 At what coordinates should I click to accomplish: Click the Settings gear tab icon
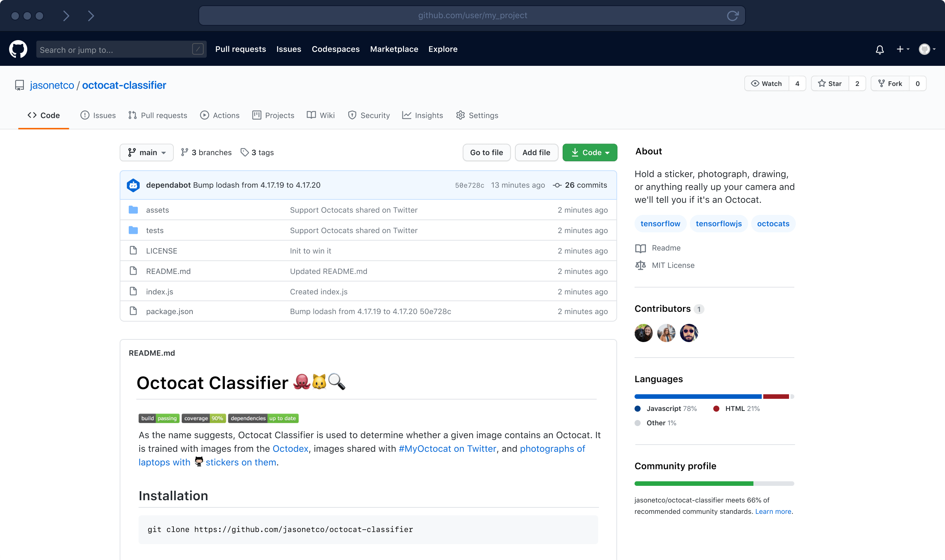click(460, 115)
